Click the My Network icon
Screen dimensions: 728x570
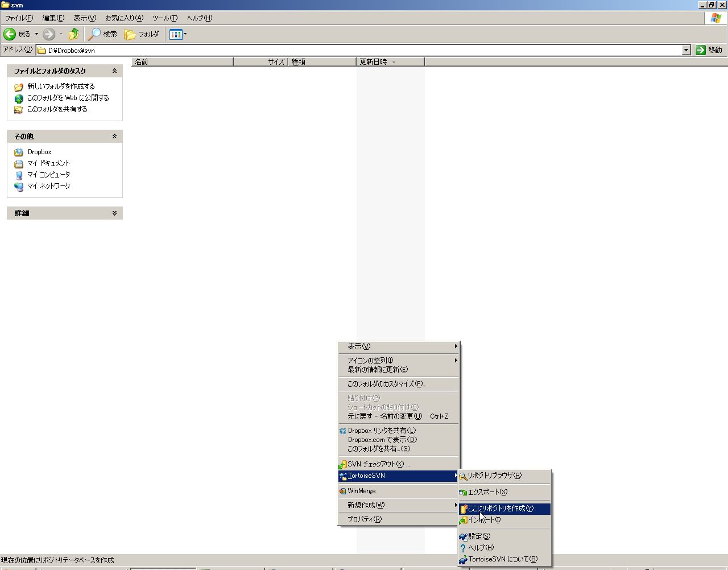[x=19, y=187]
